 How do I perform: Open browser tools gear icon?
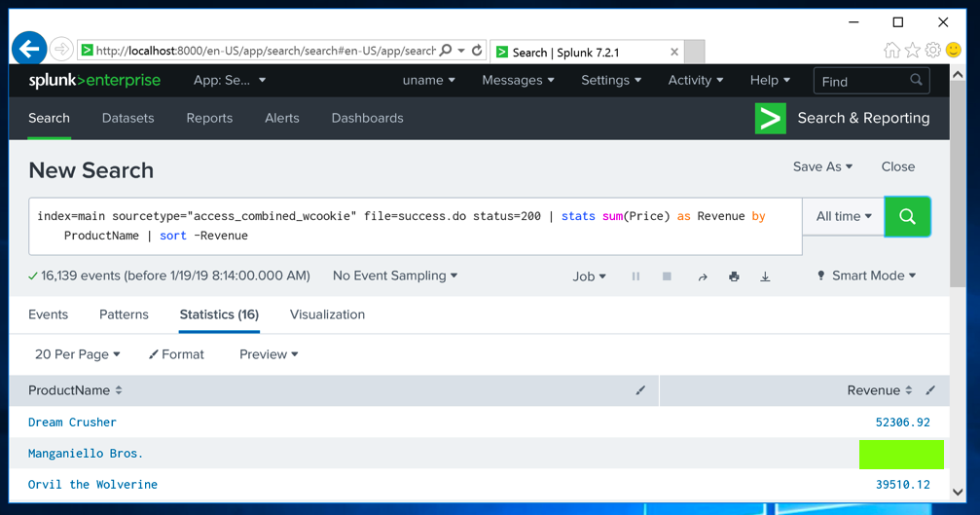click(933, 50)
